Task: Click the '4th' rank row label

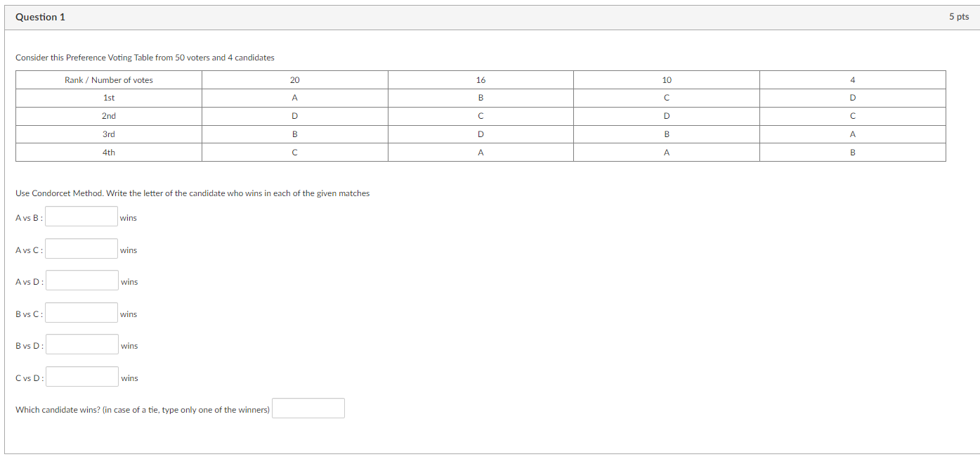Action: [109, 153]
